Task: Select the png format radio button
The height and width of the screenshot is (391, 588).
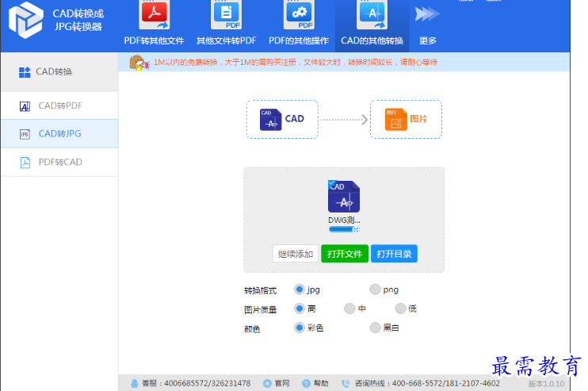Action: (x=375, y=289)
